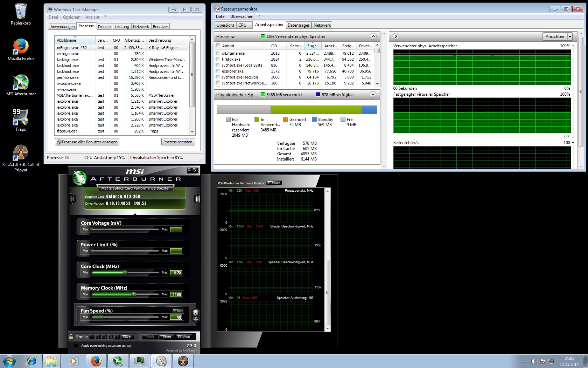Collapse the Physikalischer Speicher section

[373, 95]
